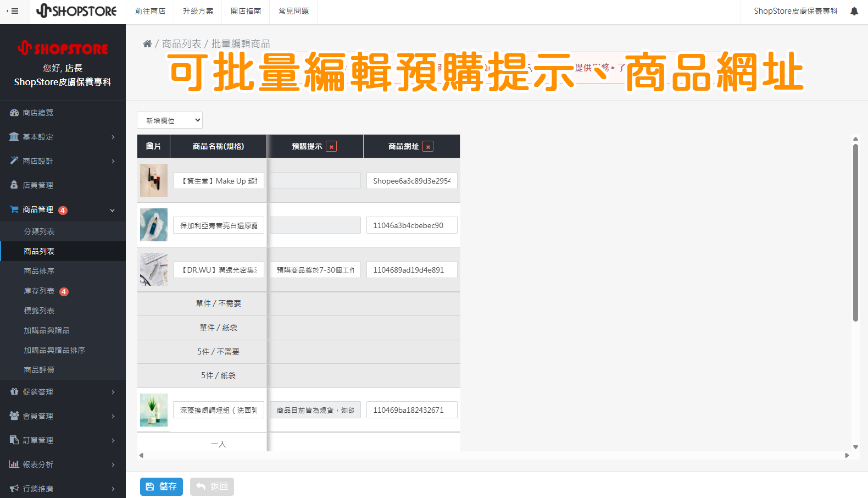Expand the 訂單管理 menu
The image size is (868, 498).
coord(63,440)
